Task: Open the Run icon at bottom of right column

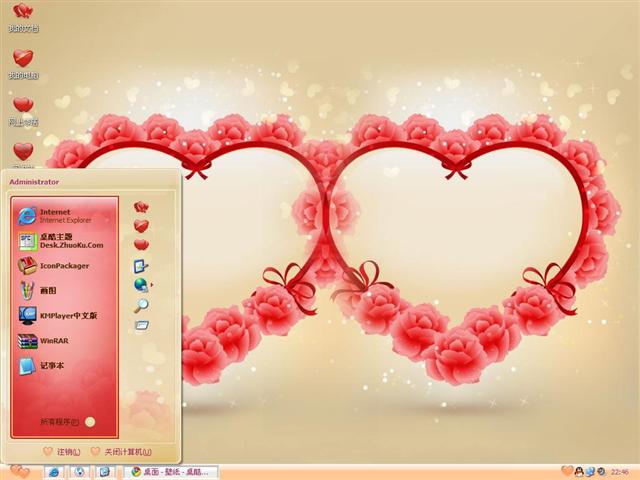Action: pyautogui.click(x=141, y=325)
